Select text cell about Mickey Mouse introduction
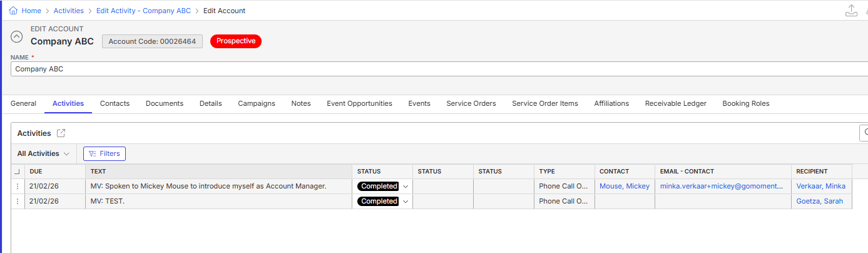868x253 pixels. tap(219, 186)
